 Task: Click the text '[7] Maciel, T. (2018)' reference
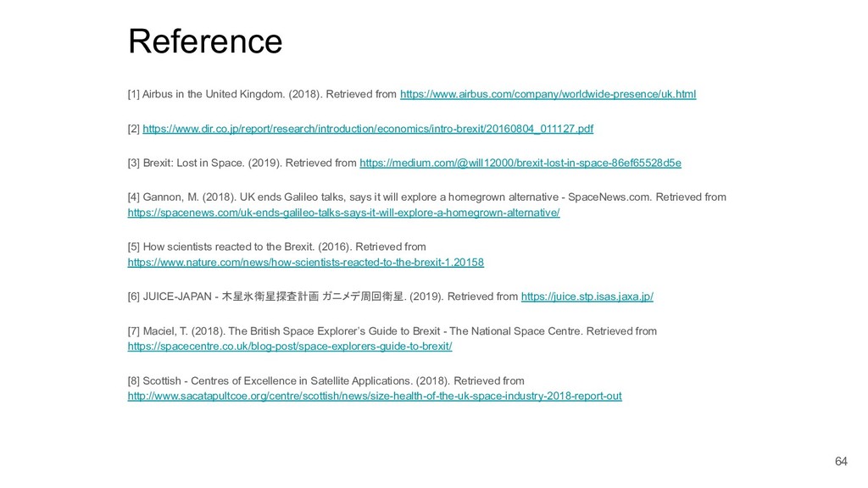click(x=176, y=331)
